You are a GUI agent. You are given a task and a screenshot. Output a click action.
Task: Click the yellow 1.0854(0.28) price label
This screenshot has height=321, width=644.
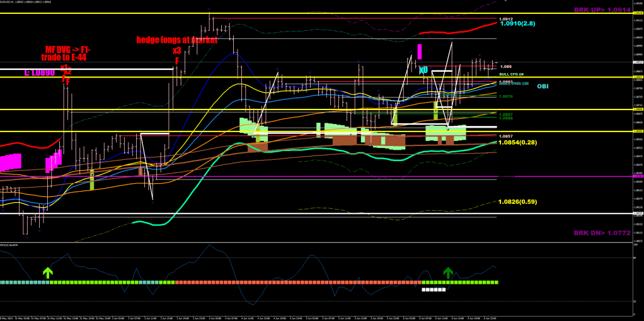click(x=517, y=143)
